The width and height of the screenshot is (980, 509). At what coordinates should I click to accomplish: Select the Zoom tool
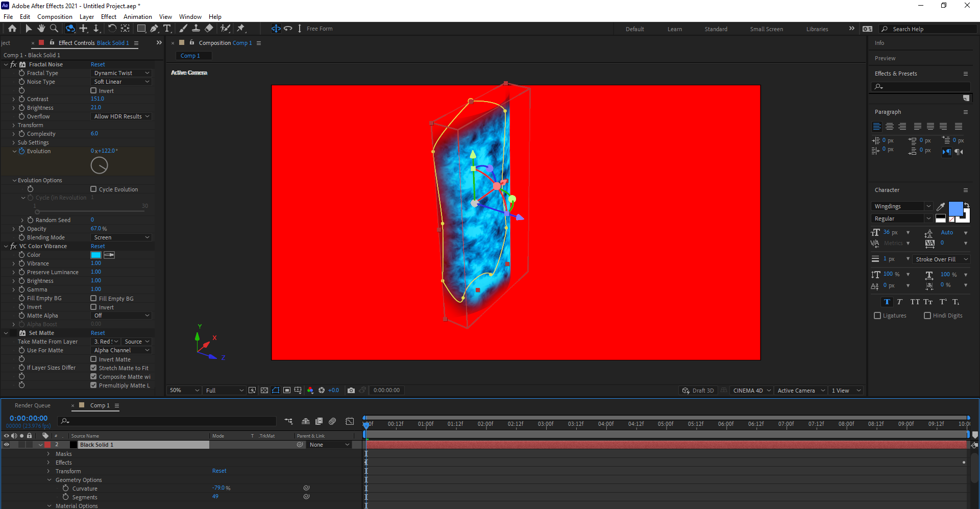click(54, 29)
